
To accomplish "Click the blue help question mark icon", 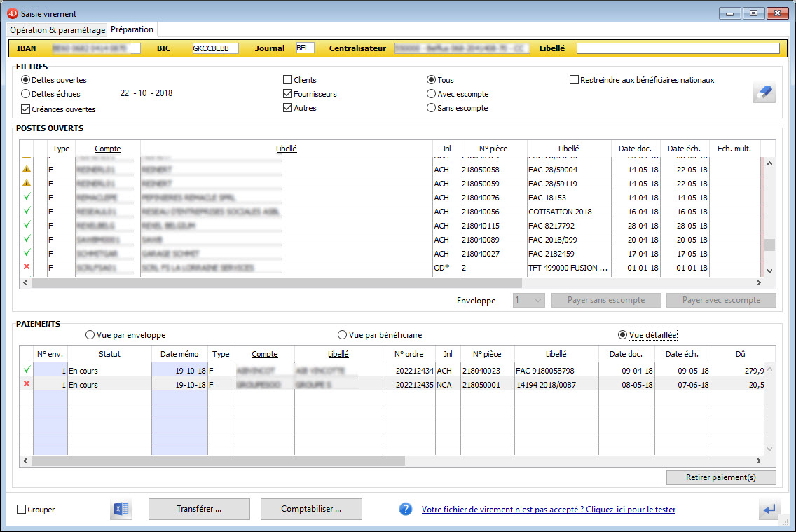I will pos(406,510).
